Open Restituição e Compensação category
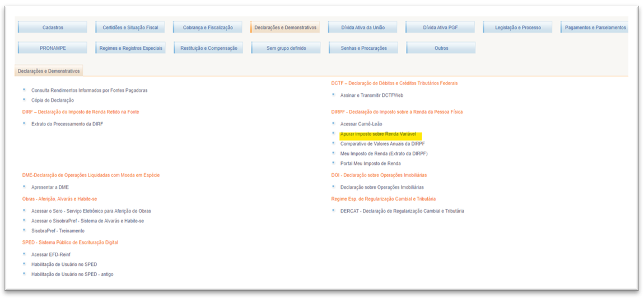The height and width of the screenshot is (298, 644). (x=208, y=48)
